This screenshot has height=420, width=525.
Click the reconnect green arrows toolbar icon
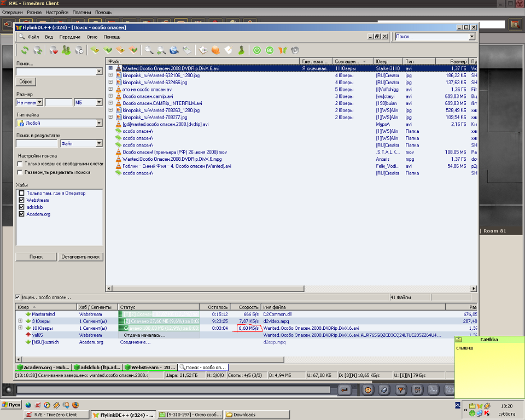25,50
